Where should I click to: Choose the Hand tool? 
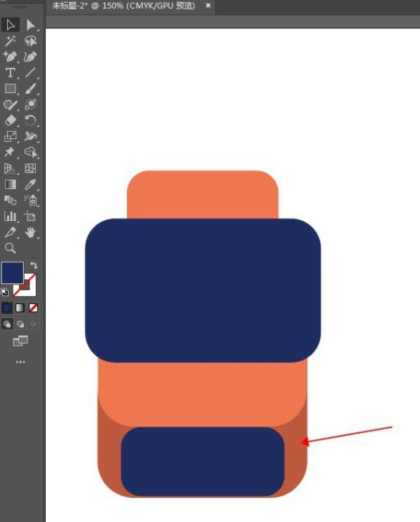click(30, 232)
